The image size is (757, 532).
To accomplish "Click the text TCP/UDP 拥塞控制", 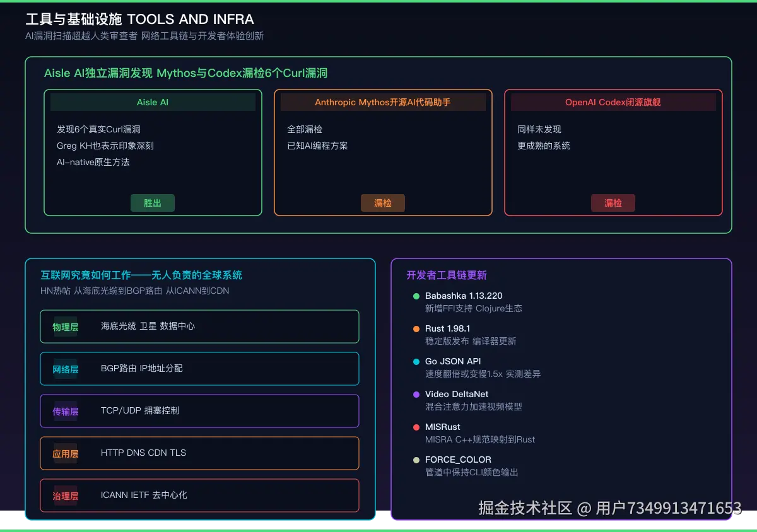I will pos(140,410).
